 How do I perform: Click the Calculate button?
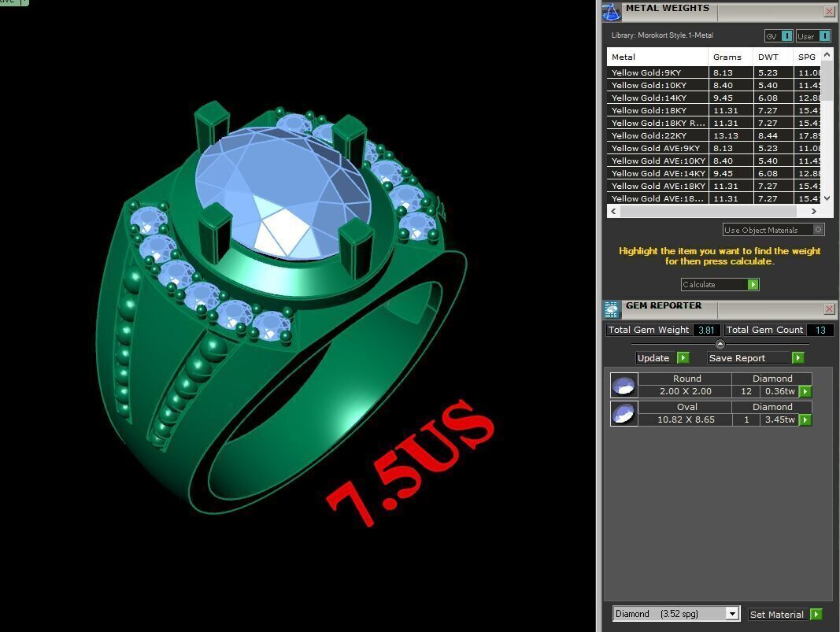point(720,284)
